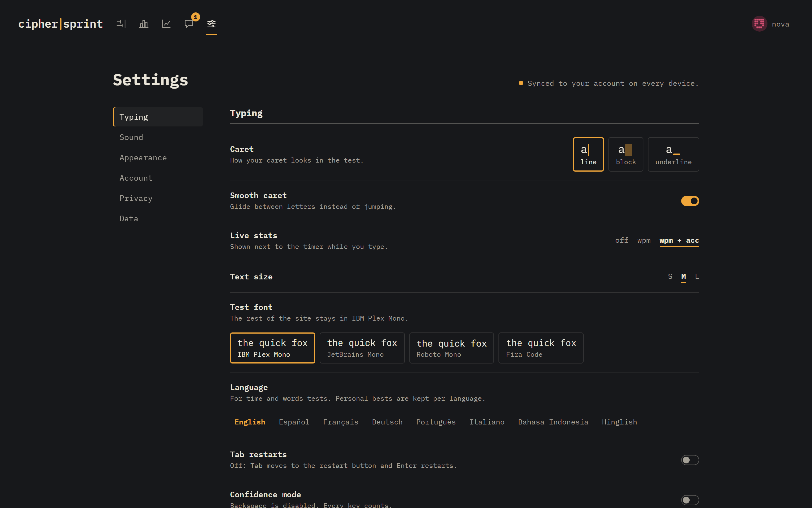Screen dimensions: 812x508
Task: Choose Español language
Action: point(294,422)
